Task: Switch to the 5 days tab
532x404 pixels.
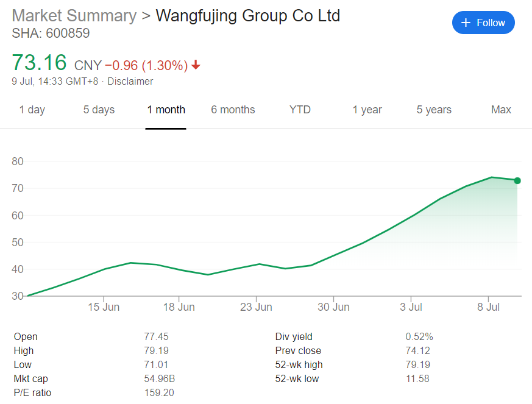Action: pos(99,110)
